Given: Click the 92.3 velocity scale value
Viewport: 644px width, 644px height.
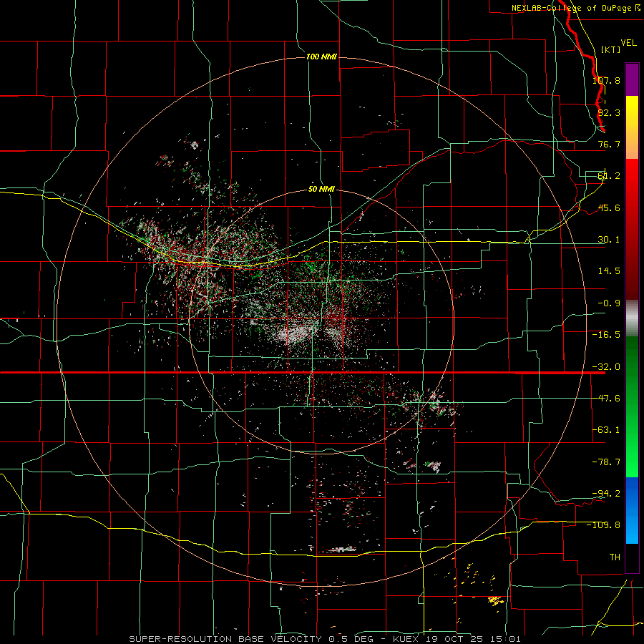Looking at the screenshot, I should tap(609, 112).
